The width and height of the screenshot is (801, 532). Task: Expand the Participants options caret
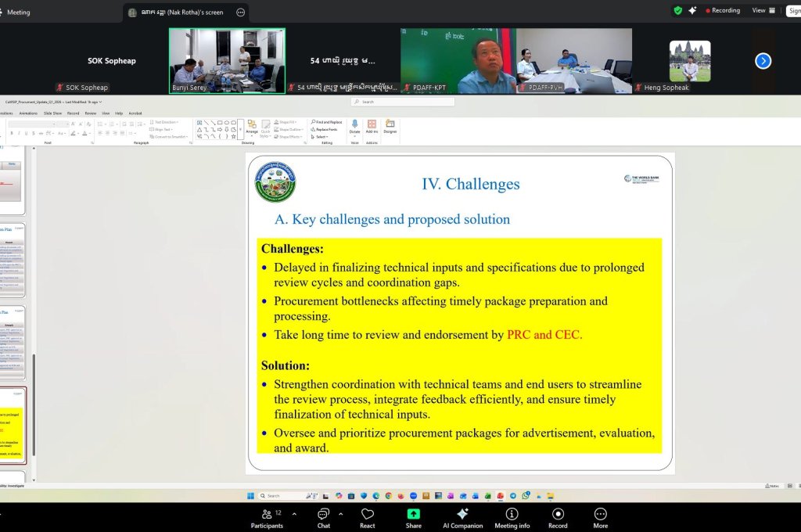(294, 514)
